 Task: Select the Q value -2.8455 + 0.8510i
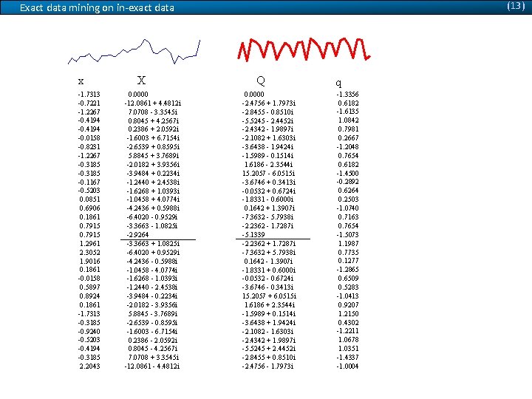coord(269,358)
